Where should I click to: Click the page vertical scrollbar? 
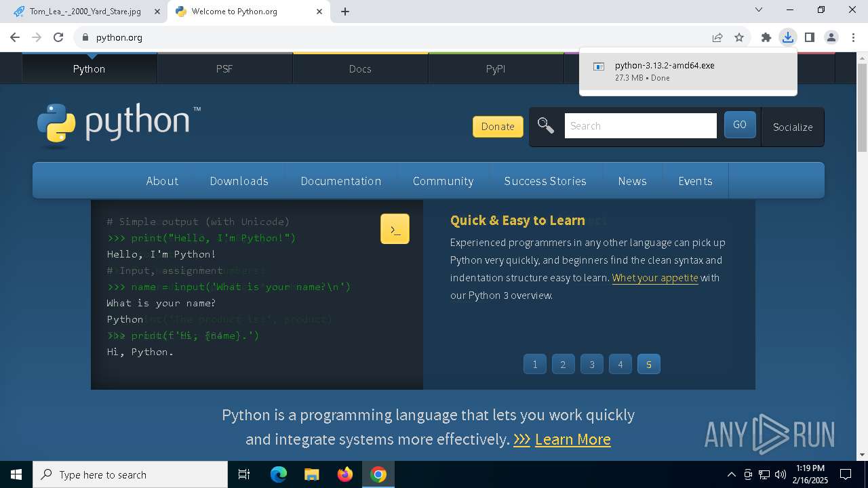862,108
